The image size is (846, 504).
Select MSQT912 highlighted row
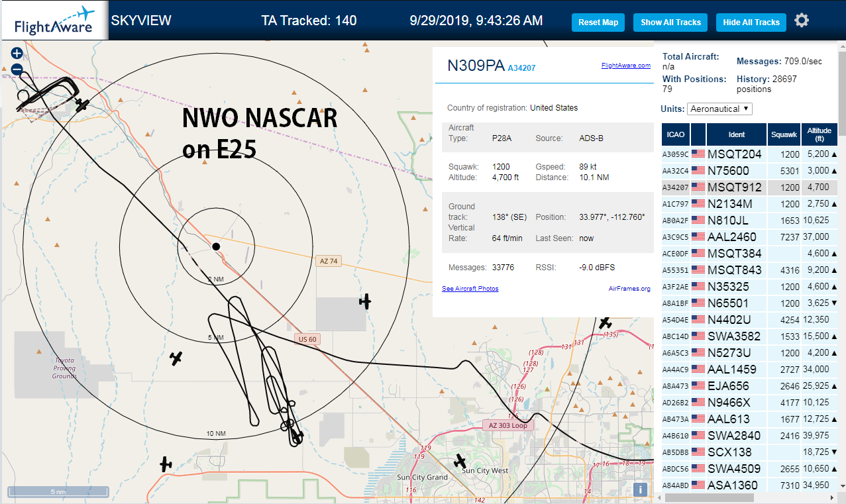tap(750, 187)
